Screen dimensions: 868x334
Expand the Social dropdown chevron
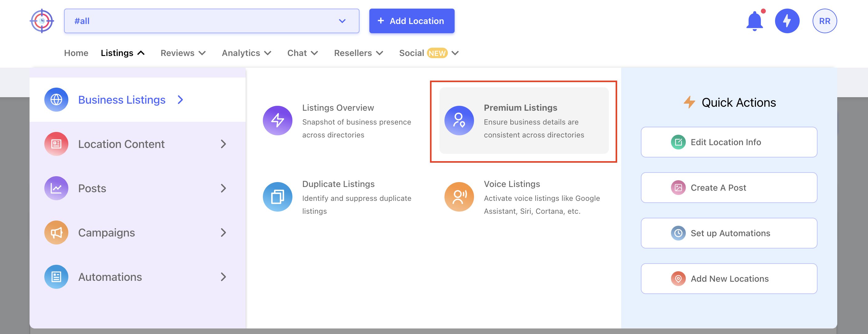tap(455, 53)
